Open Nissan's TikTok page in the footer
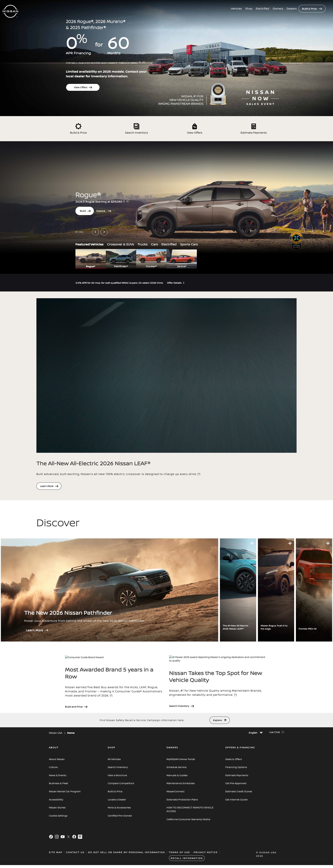This screenshot has height=868, width=333. [51, 837]
